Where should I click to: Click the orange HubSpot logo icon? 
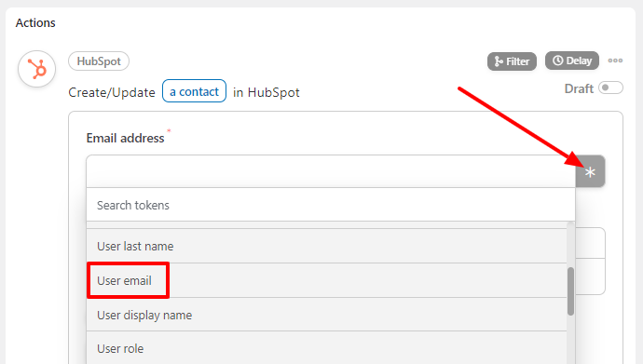point(37,69)
